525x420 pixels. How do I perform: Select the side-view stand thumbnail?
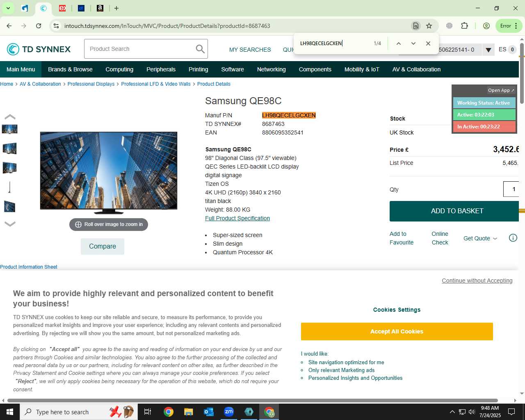click(9, 187)
